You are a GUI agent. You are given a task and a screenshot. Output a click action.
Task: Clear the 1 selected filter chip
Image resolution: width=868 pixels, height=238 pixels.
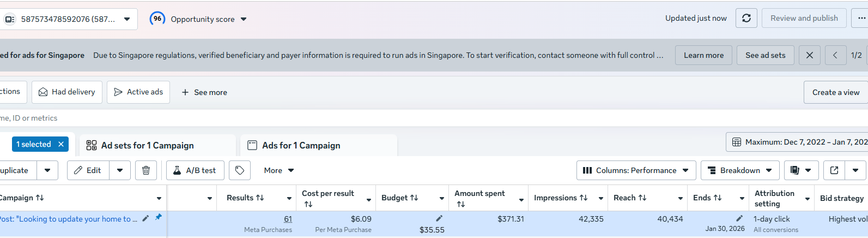61,144
